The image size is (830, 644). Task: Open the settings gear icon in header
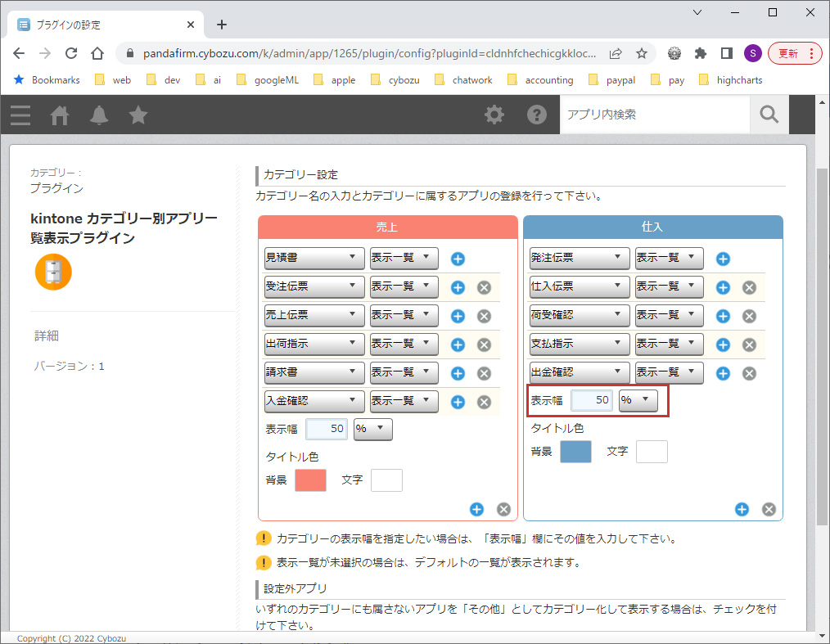494,115
